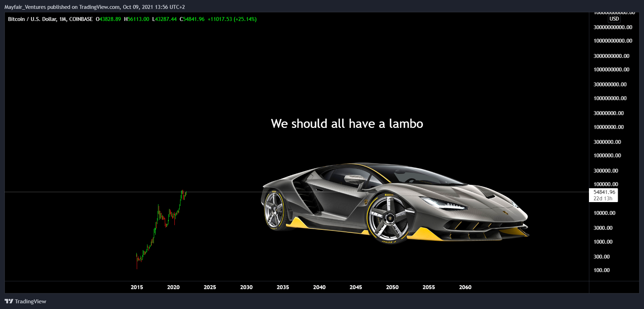
Task: Click the USD currency label
Action: (614, 19)
